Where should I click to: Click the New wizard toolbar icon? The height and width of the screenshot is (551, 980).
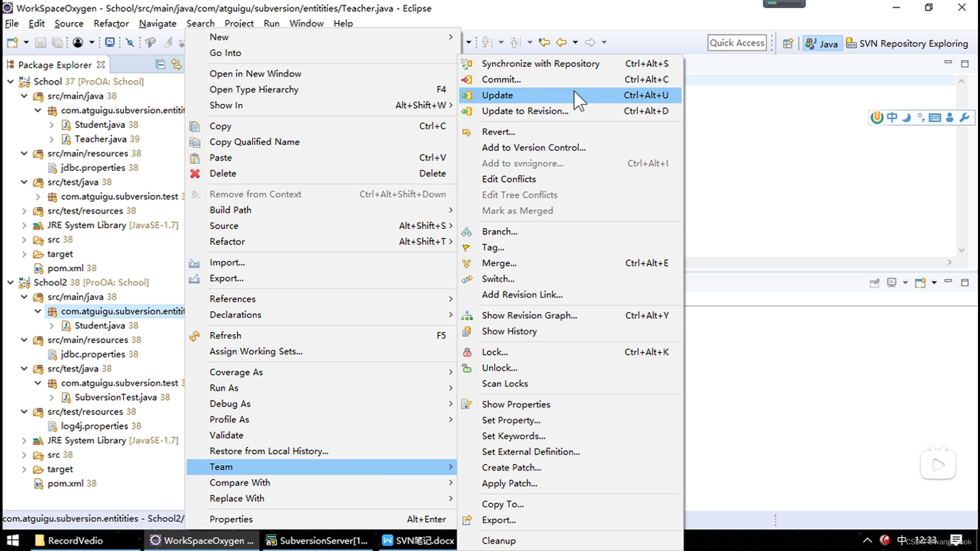point(12,42)
